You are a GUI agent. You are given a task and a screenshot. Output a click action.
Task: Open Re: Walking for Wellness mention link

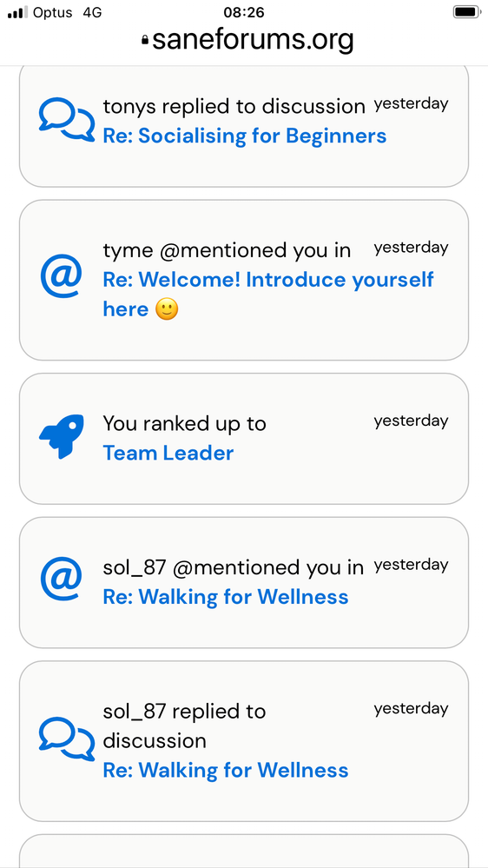[226, 597]
